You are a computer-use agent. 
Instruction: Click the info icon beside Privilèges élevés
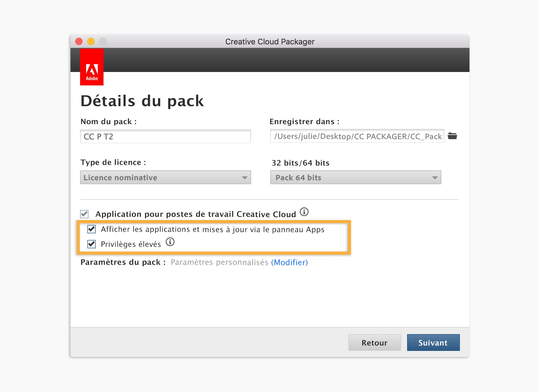(170, 242)
